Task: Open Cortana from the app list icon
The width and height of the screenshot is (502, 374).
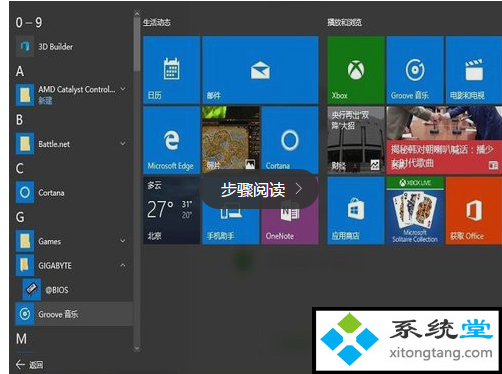Action: [x=25, y=192]
